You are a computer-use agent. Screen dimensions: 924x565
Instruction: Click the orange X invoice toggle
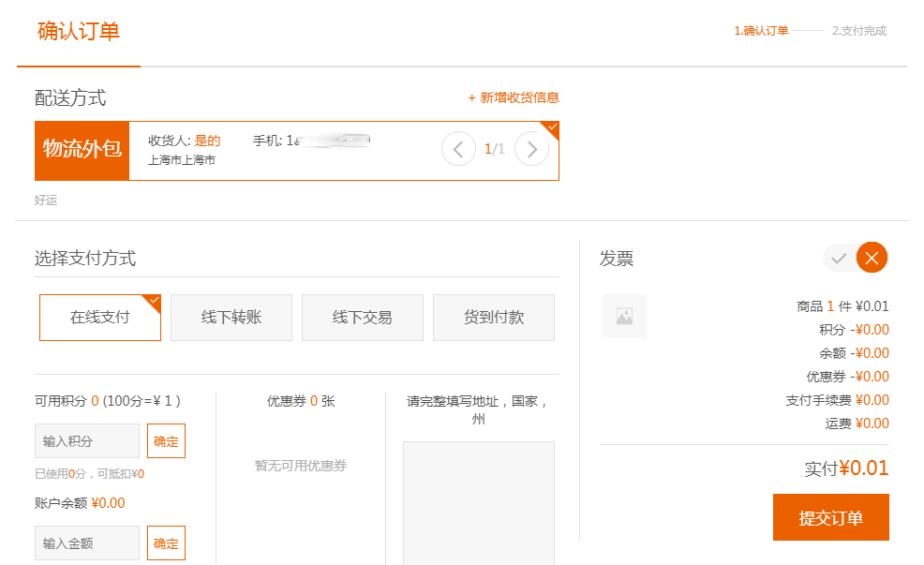[872, 258]
